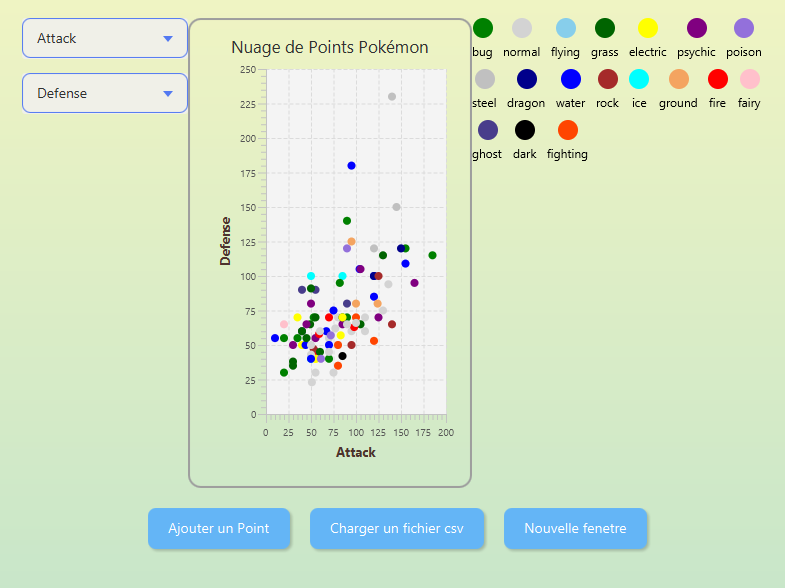Click the gray data point at top of chart

392,97
